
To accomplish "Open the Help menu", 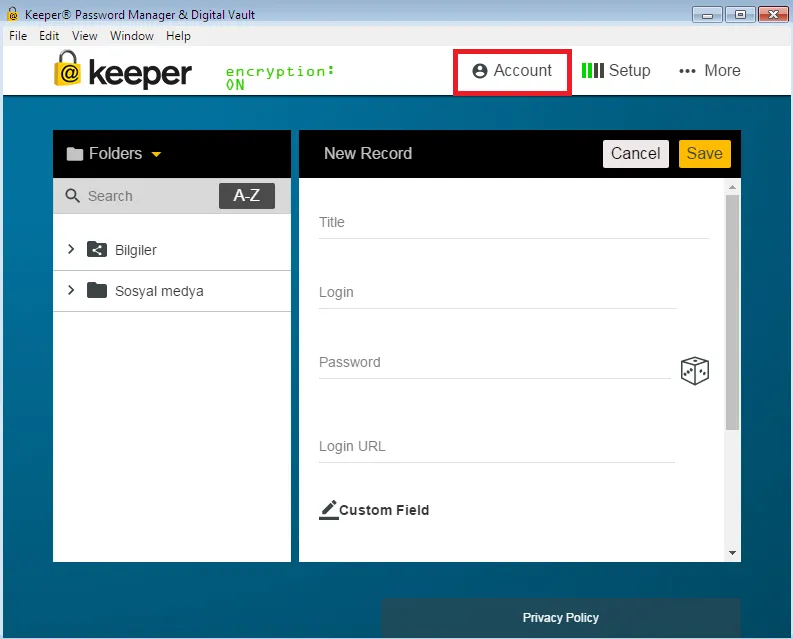I will click(179, 36).
